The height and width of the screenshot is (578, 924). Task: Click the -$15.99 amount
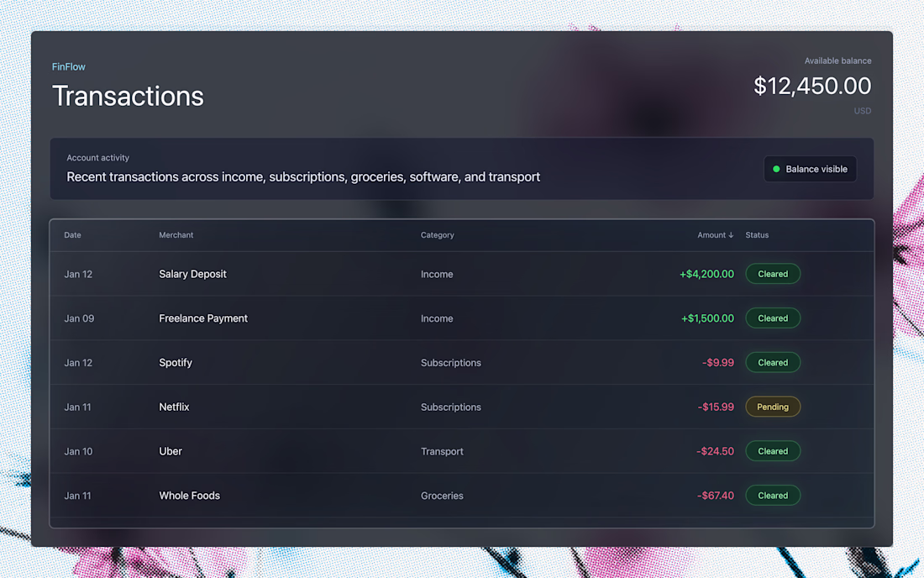click(716, 407)
